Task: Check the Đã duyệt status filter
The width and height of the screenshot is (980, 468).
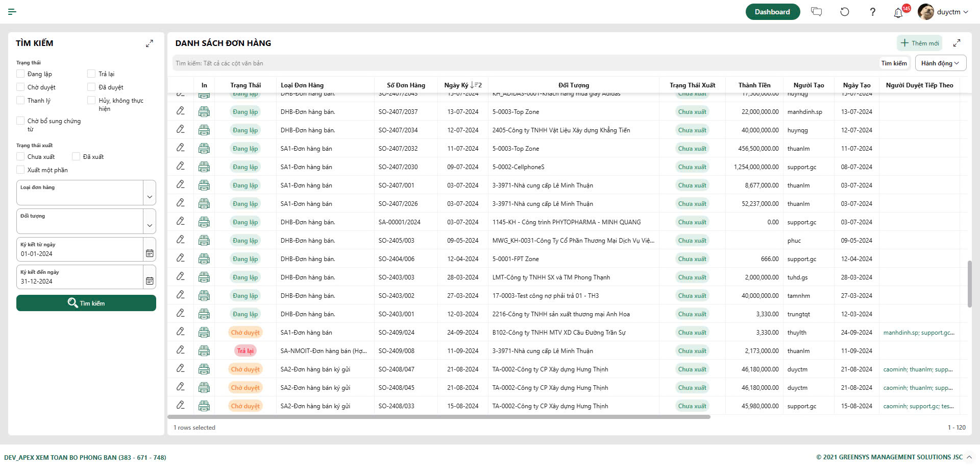Action: pyautogui.click(x=91, y=87)
